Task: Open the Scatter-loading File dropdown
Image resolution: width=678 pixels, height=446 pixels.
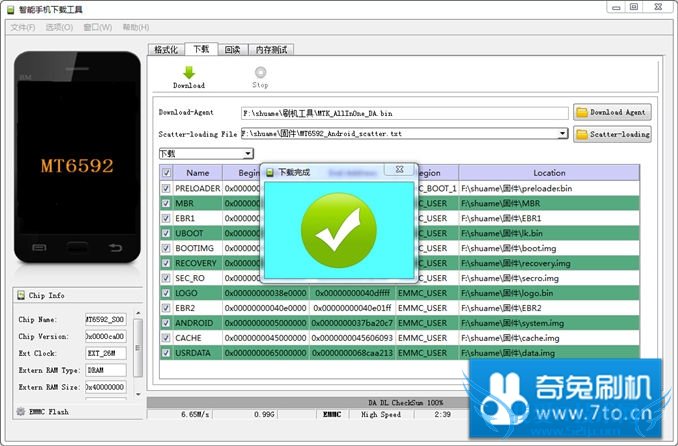Action: [x=562, y=133]
